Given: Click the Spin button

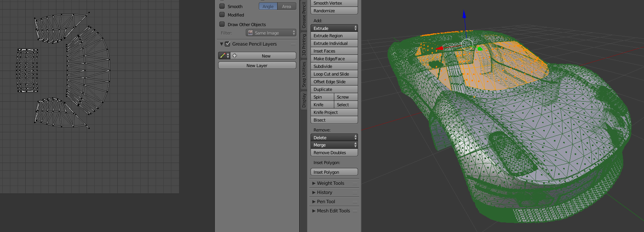Looking at the screenshot, I should (322, 97).
